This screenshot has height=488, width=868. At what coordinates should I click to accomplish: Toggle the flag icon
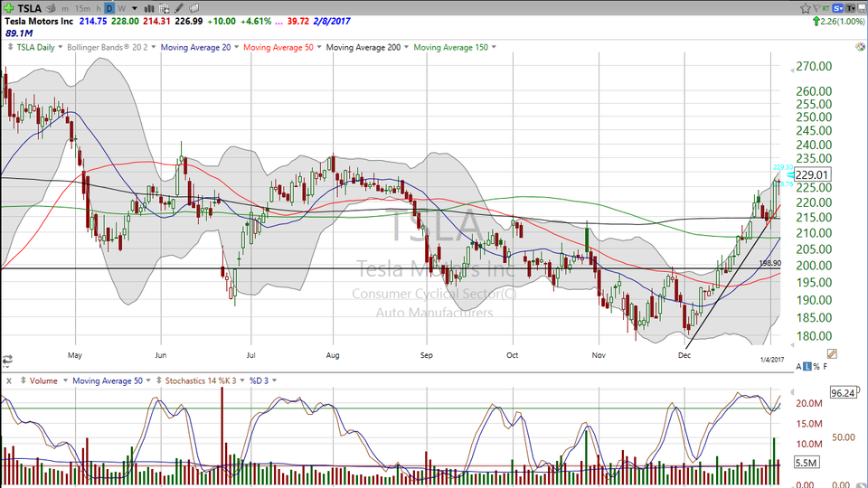pyautogui.click(x=816, y=8)
